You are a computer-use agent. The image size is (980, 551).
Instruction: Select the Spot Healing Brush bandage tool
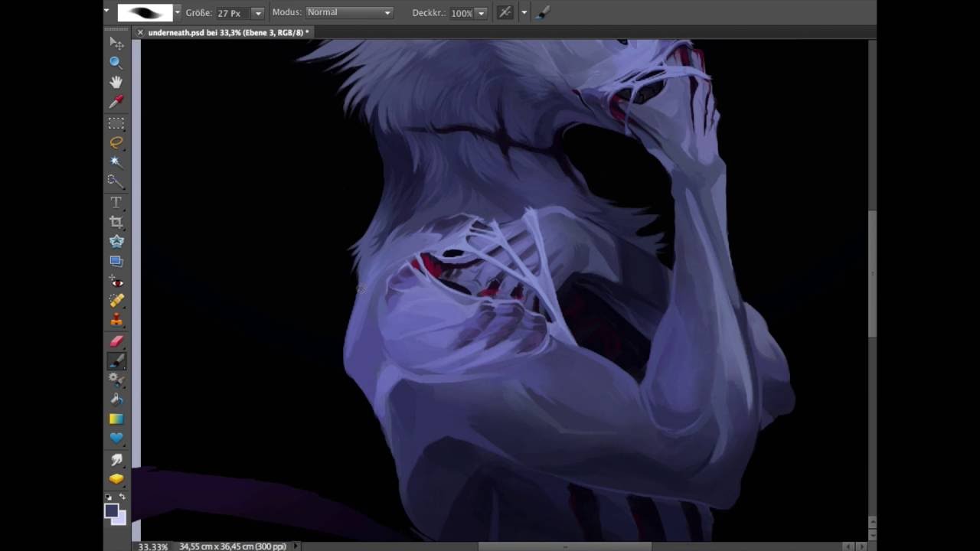click(116, 301)
